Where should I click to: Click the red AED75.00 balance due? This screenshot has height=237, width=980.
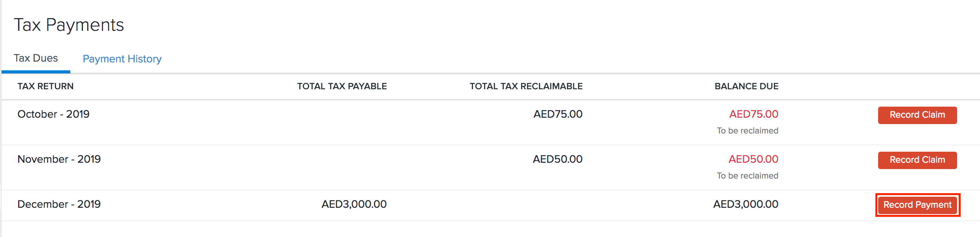(754, 114)
